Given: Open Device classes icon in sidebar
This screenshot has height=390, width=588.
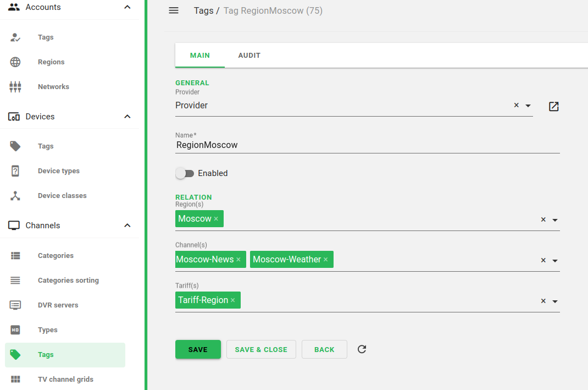Looking at the screenshot, I should pyautogui.click(x=15, y=196).
